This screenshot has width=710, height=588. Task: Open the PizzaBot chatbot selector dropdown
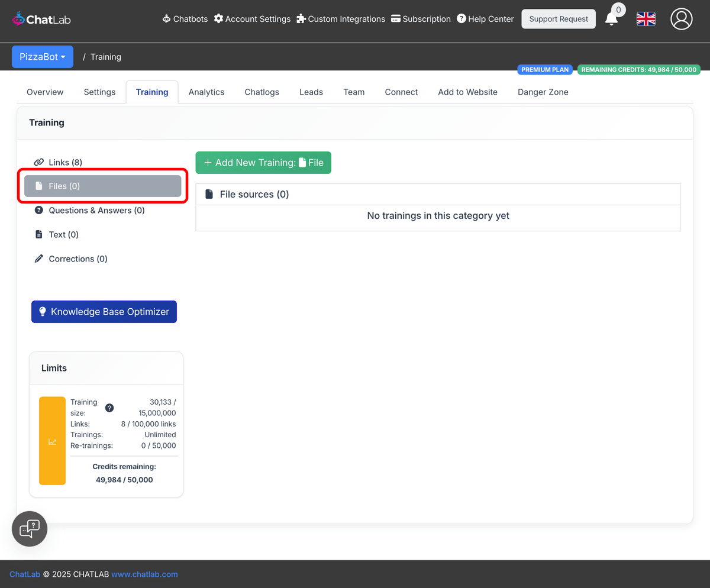tap(42, 56)
